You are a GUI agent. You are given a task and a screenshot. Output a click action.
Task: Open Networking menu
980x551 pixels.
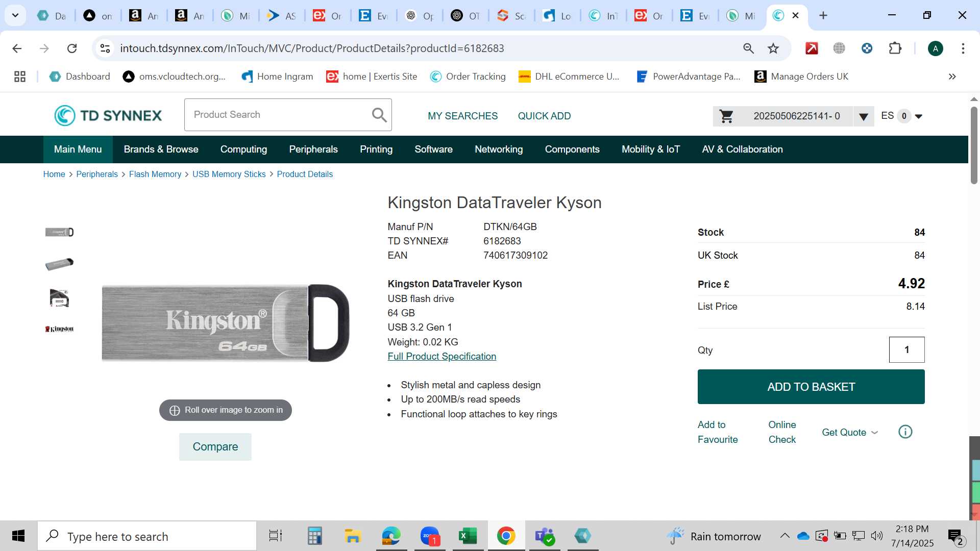(x=499, y=149)
